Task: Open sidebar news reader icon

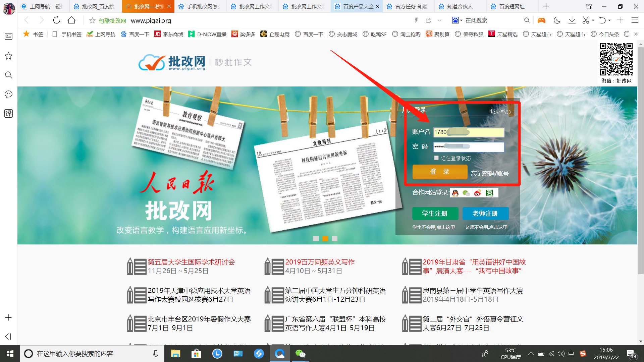Action: point(8,36)
